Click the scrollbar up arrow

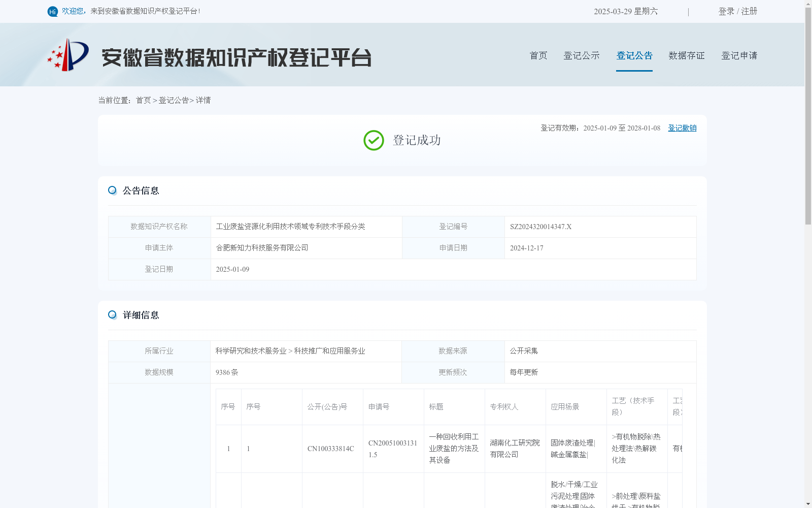pyautogui.click(x=808, y=4)
